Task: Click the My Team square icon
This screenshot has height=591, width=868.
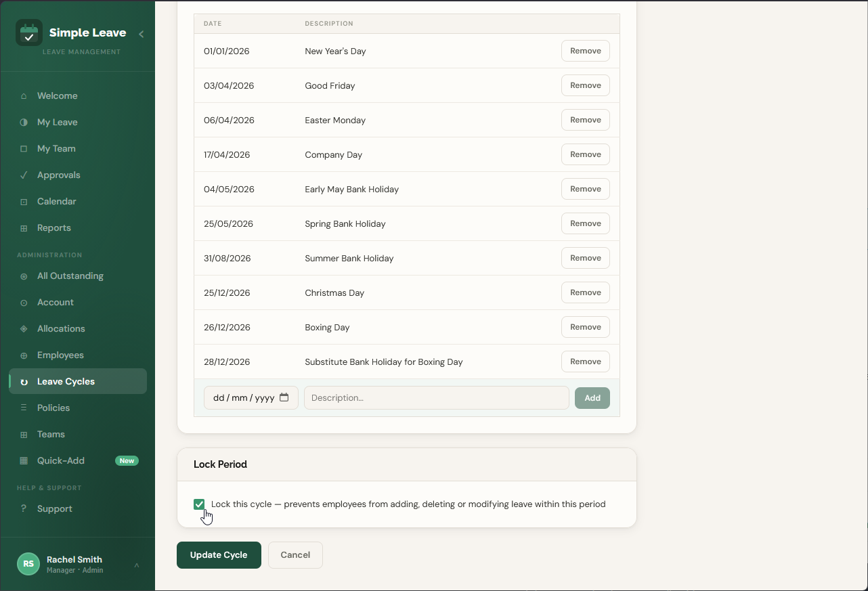Action: [24, 149]
